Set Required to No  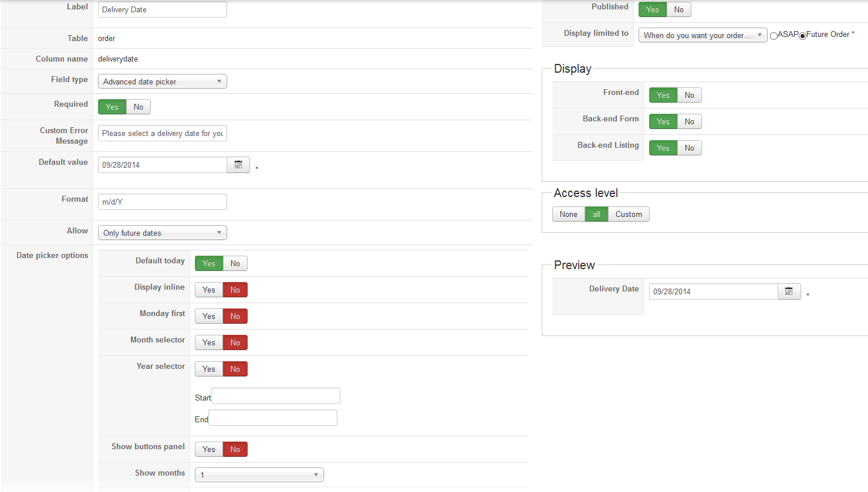click(x=139, y=107)
